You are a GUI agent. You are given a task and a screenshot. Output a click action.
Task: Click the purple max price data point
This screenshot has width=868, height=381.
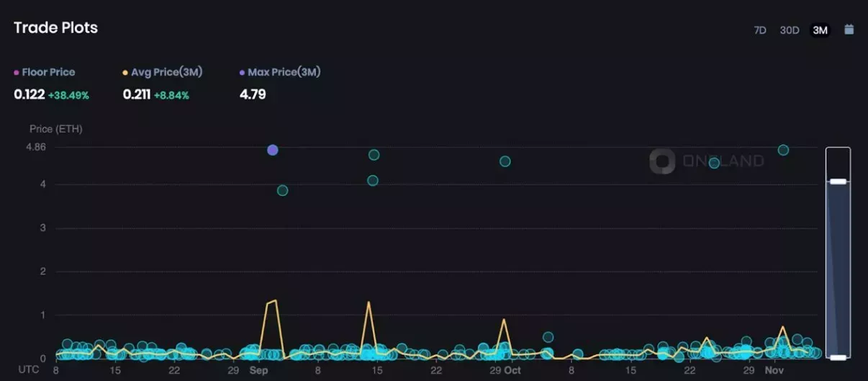pyautogui.click(x=273, y=150)
